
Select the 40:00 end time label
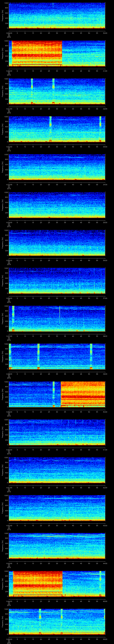105,412
